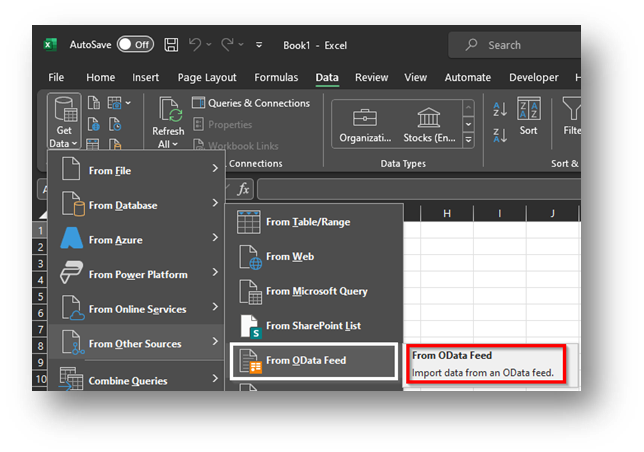Choose From SharePoint List option
Image resolution: width=644 pixels, height=452 pixels.
[x=314, y=326]
